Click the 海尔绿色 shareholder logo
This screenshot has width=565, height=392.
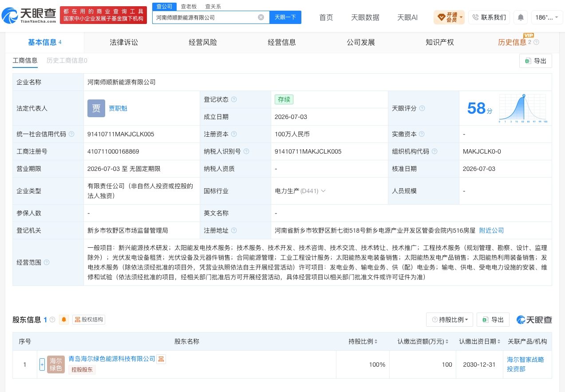click(x=56, y=364)
